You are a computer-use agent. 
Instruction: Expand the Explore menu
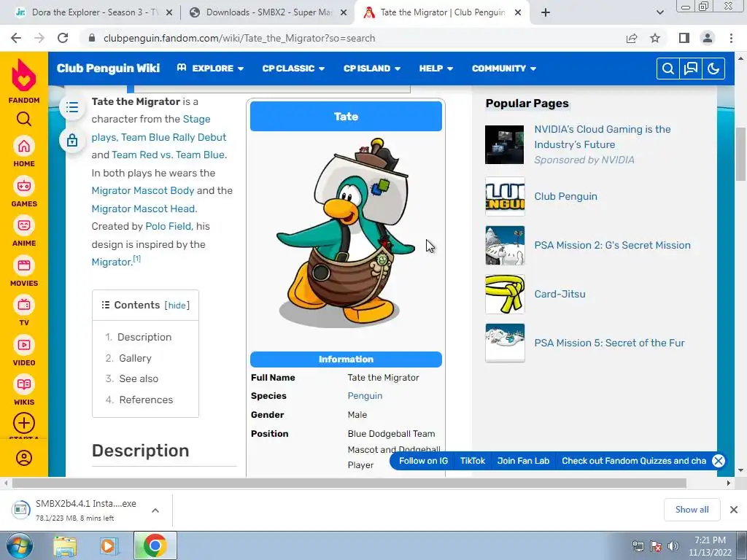[x=210, y=69]
